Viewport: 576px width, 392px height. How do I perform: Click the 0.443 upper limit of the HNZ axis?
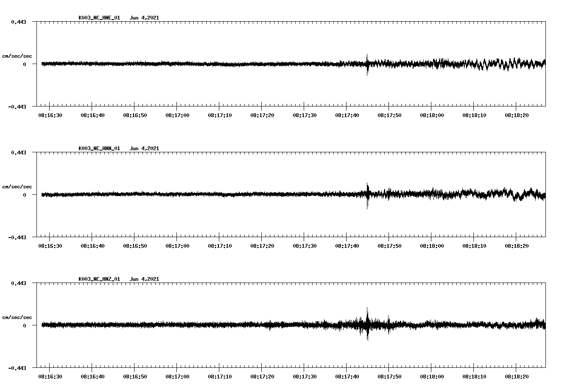click(19, 283)
